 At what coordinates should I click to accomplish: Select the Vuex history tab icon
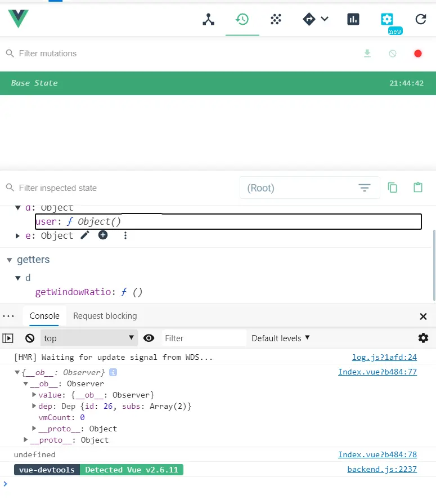pos(242,19)
